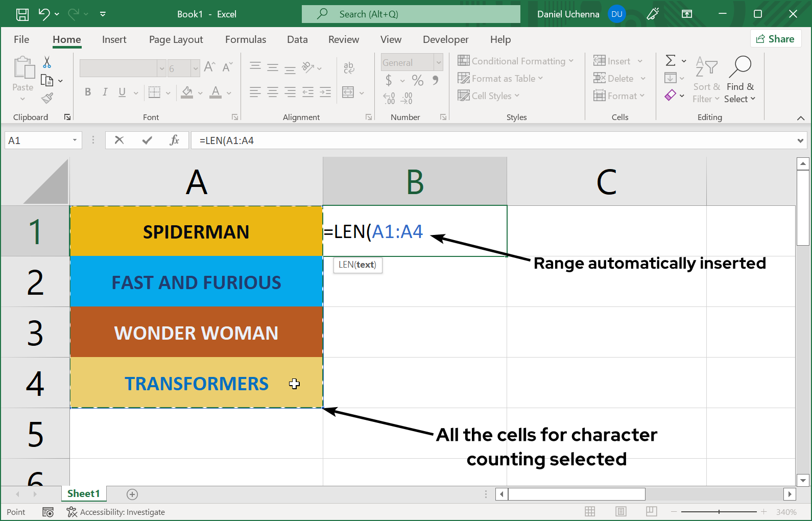Open the File tab
This screenshot has width=812, height=521.
coord(21,39)
